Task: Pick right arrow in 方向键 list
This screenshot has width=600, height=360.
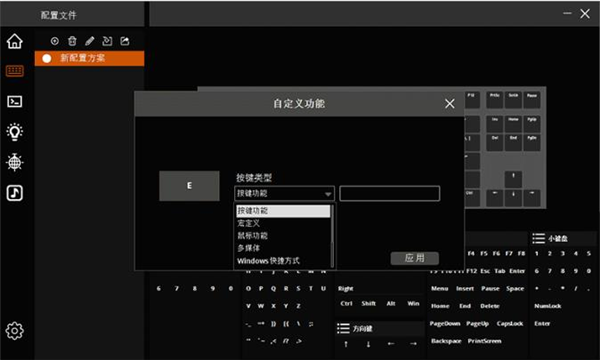Action: point(413,344)
